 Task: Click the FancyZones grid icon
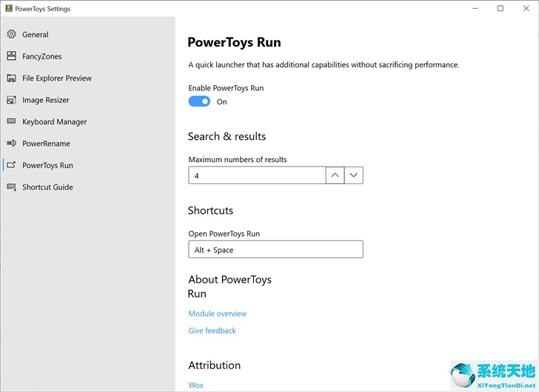click(11, 56)
